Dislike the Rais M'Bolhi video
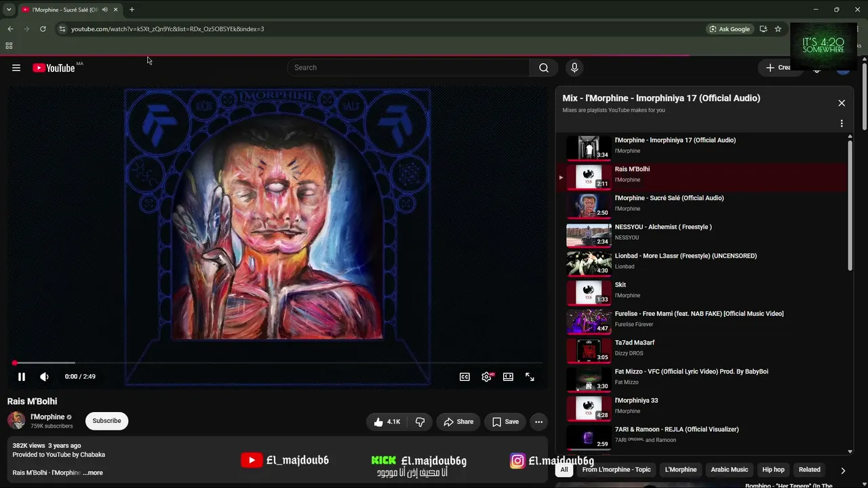The height and width of the screenshot is (488, 868). [x=420, y=422]
